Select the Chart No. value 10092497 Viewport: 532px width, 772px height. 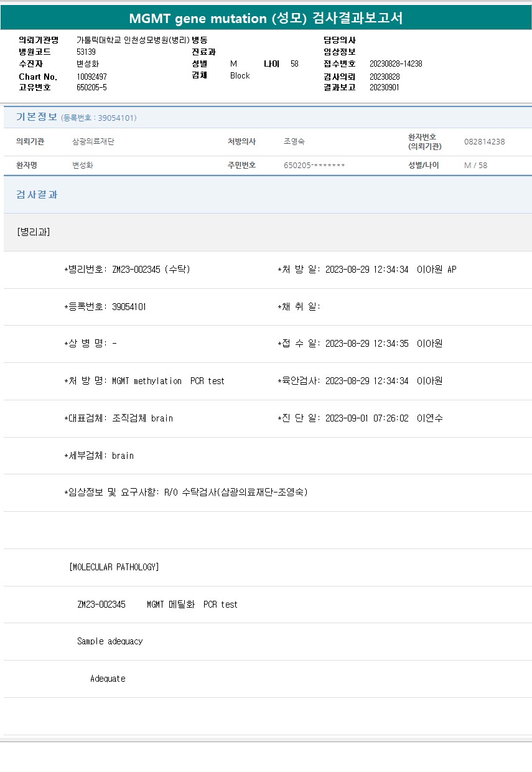[x=93, y=76]
